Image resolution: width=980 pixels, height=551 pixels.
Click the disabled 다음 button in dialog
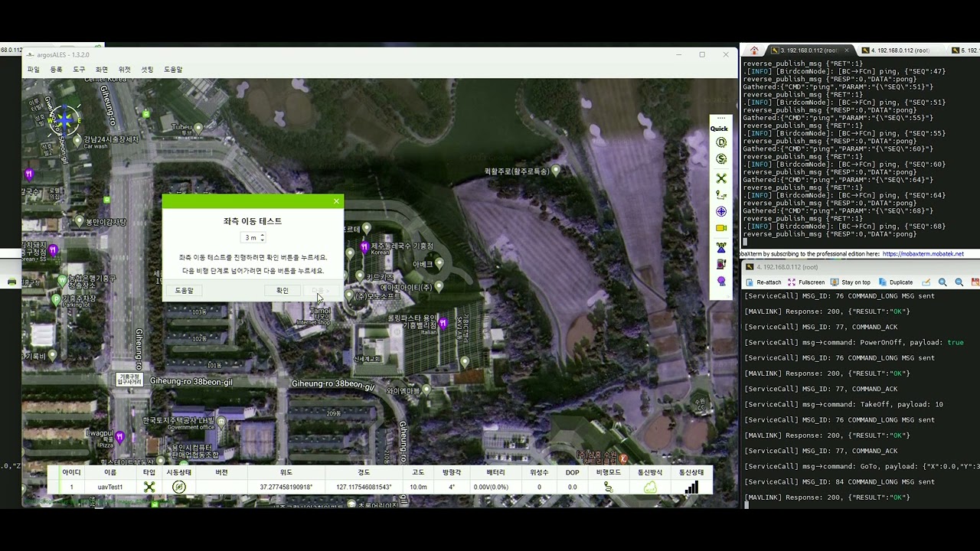(x=321, y=291)
